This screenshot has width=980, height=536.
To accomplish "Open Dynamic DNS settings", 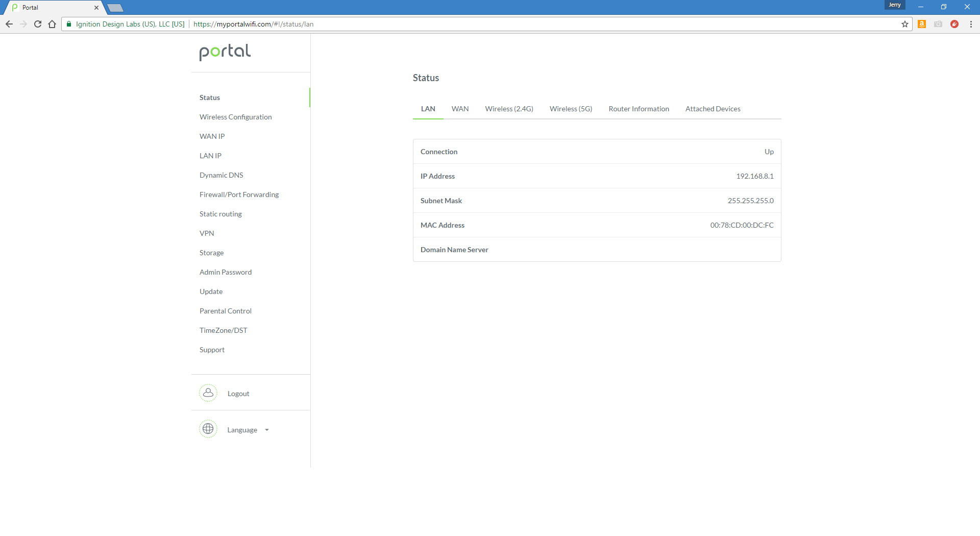I will click(x=222, y=175).
